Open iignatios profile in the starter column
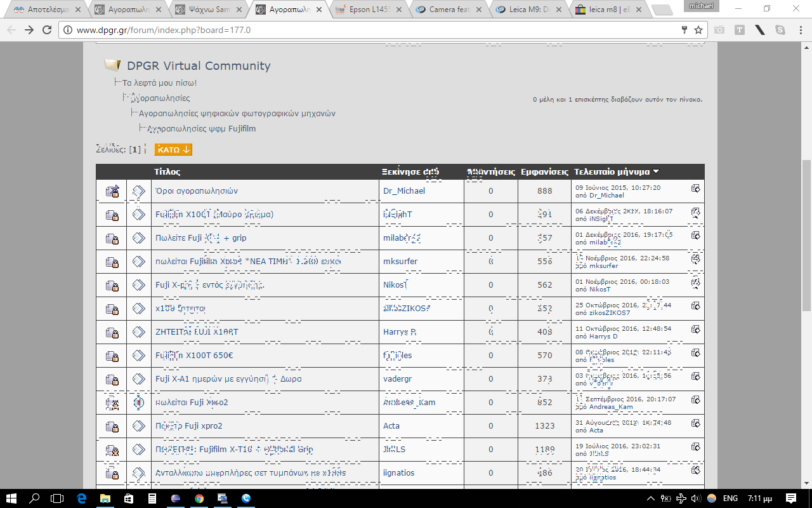This screenshot has width=812, height=508. 399,473
